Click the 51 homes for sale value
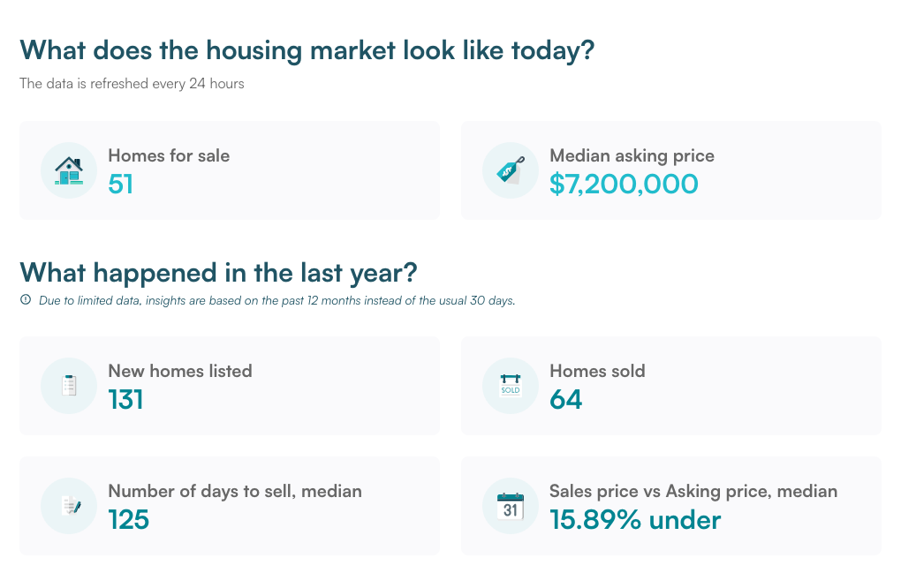Screen dimensions: 901x588 pos(121,185)
